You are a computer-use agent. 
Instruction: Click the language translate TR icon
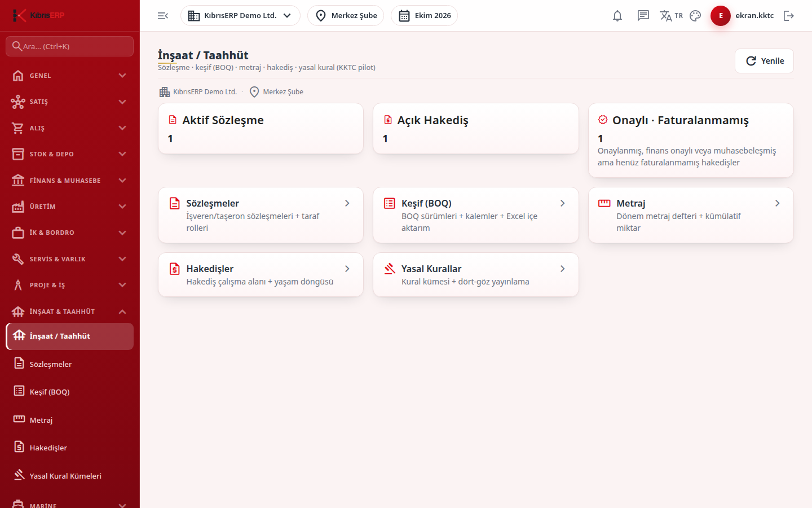671,16
